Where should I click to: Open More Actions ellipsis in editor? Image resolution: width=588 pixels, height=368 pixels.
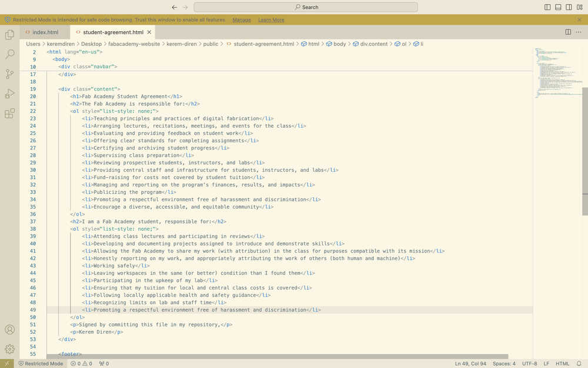[579, 32]
